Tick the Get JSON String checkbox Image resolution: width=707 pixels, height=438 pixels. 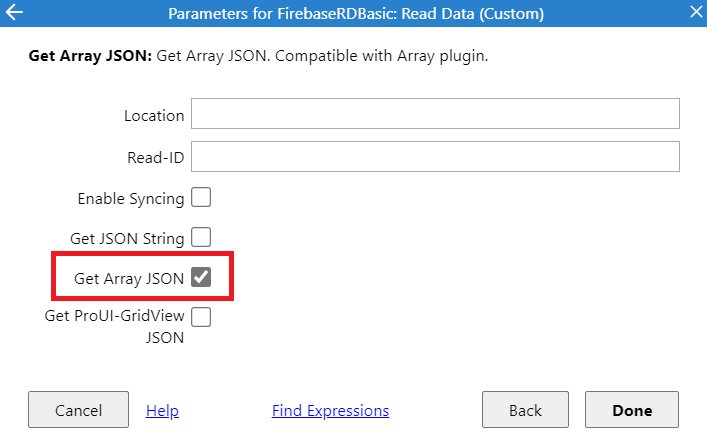click(x=201, y=238)
